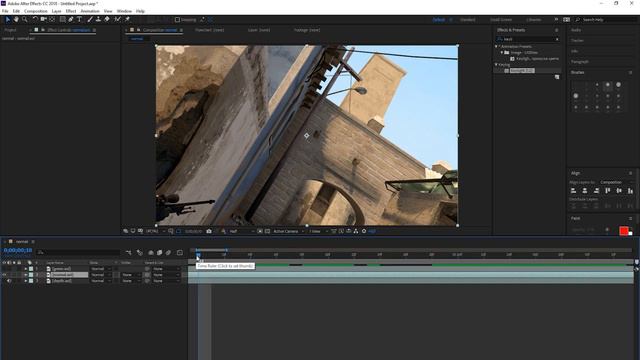Image resolution: width=640 pixels, height=360 pixels.
Task: Open the Composition menu
Action: [x=36, y=11]
